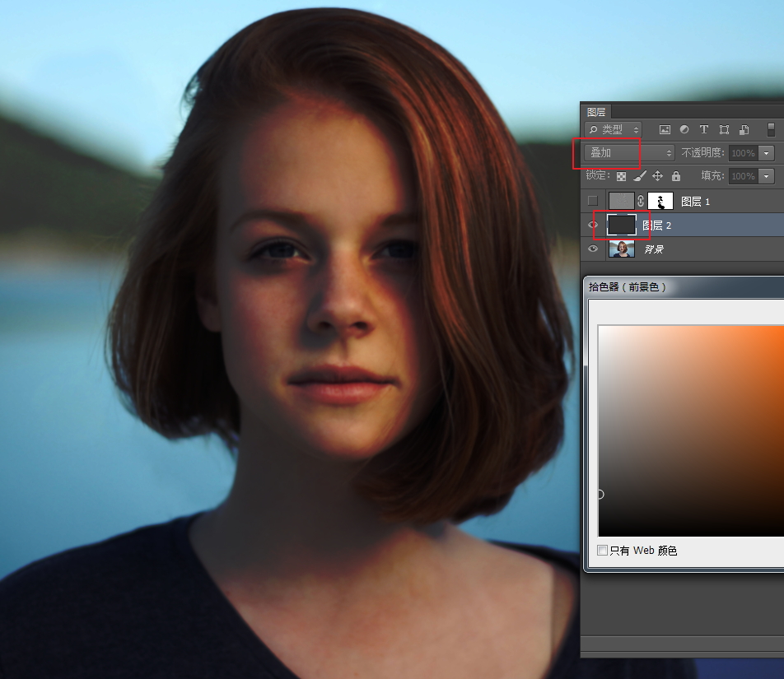784x679 pixels.
Task: Hide 背景 layer using its eye icon
Action: pos(592,249)
